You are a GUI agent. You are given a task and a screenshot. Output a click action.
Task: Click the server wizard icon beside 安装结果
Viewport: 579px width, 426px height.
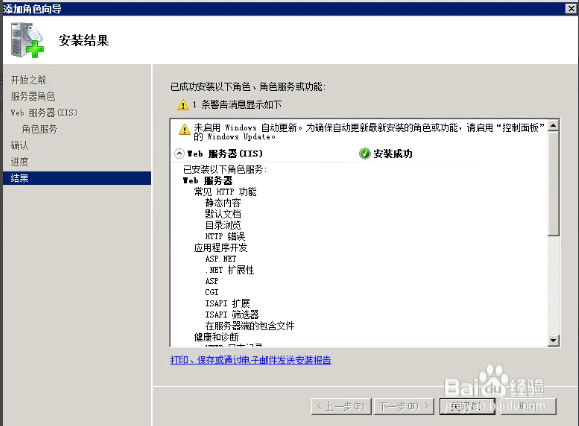(x=27, y=40)
